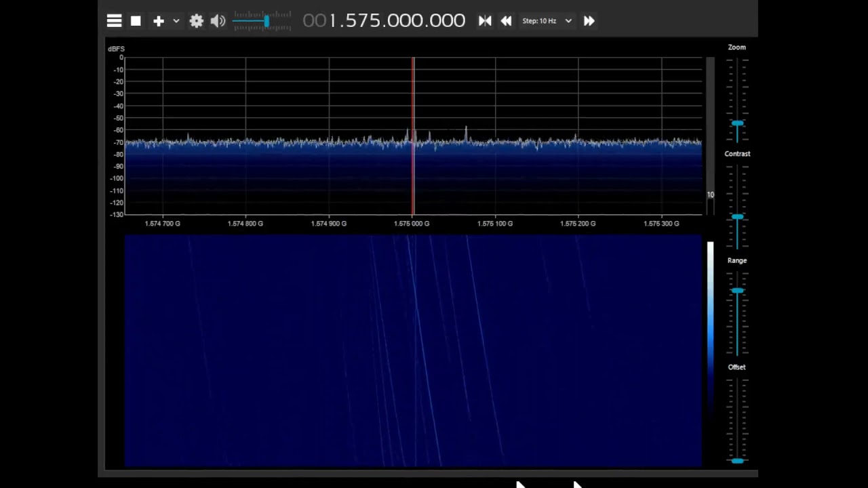Click the vertical scrollbar beside spectrum
Screen dimensions: 868x488
[x=710, y=136]
